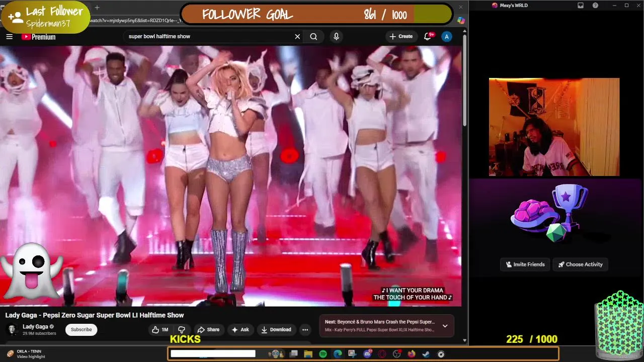Open Discord inbox icon in title bar
Viewport: 644px width, 362px height.
(x=581, y=6)
